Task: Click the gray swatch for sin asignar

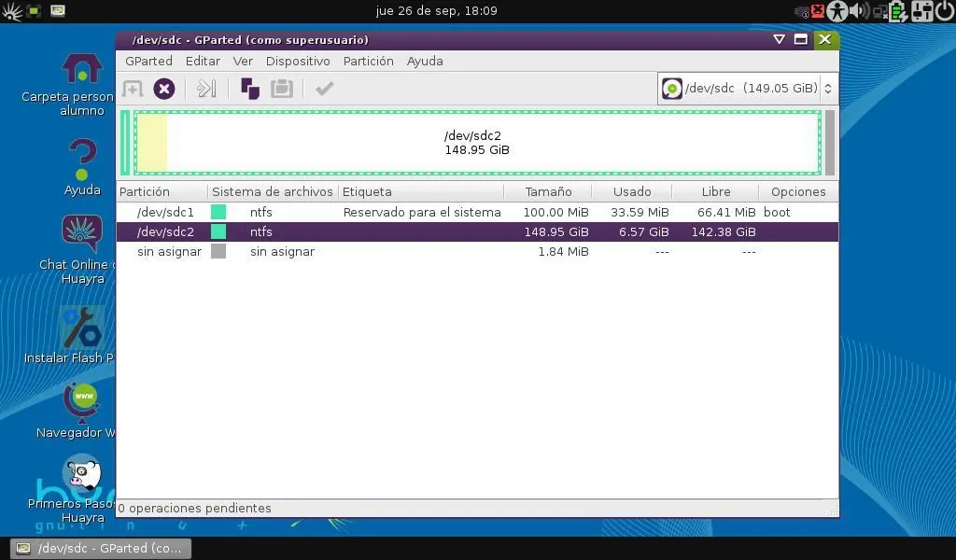Action: [218, 251]
